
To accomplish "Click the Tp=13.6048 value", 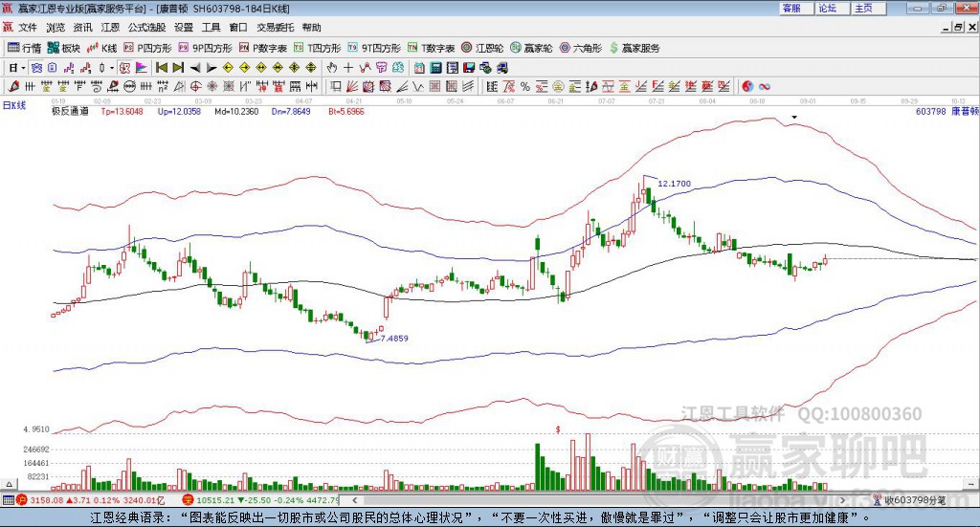I will pyautogui.click(x=122, y=111).
